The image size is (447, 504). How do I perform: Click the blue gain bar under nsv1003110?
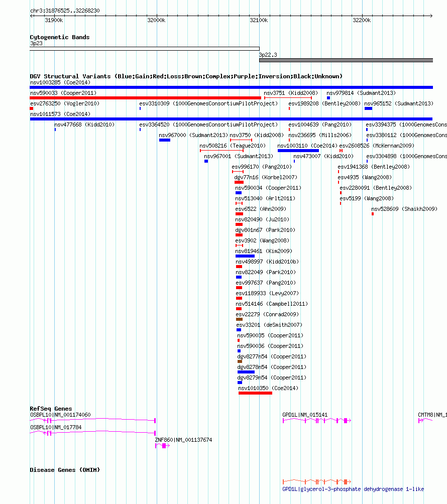point(298,151)
